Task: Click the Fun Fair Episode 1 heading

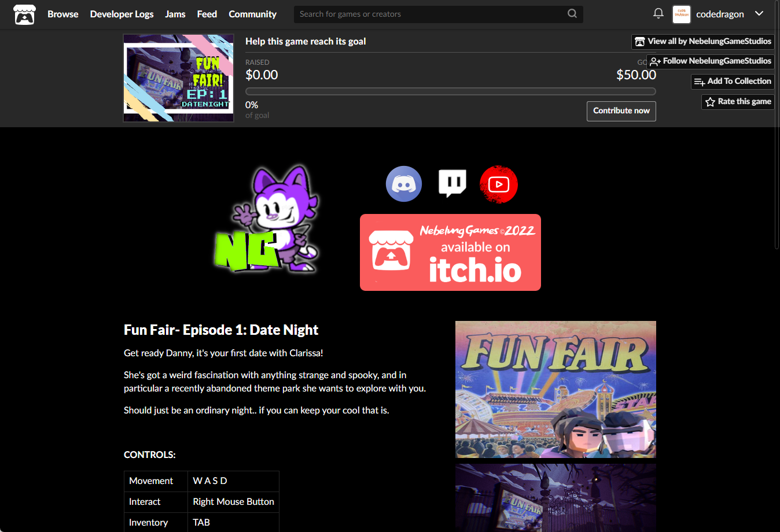Action: click(221, 330)
